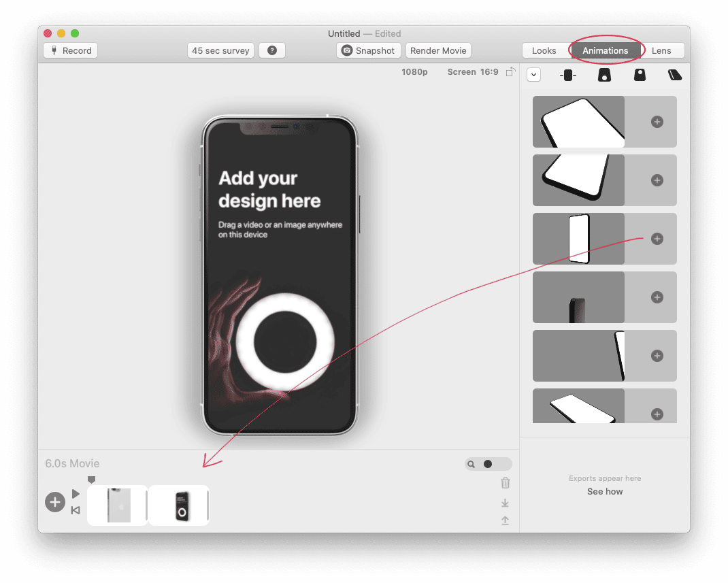Add the upright side-view phone animation
This screenshot has height=583, width=728.
(x=657, y=239)
